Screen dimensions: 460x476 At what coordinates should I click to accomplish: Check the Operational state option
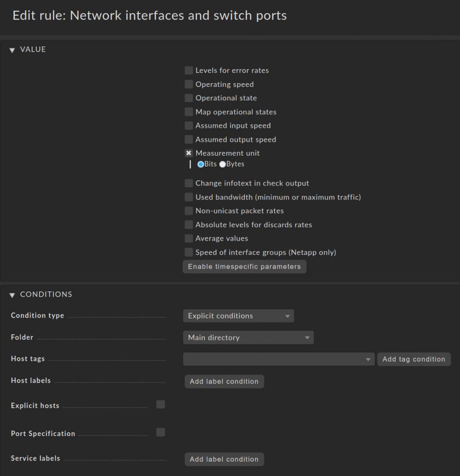click(x=189, y=98)
